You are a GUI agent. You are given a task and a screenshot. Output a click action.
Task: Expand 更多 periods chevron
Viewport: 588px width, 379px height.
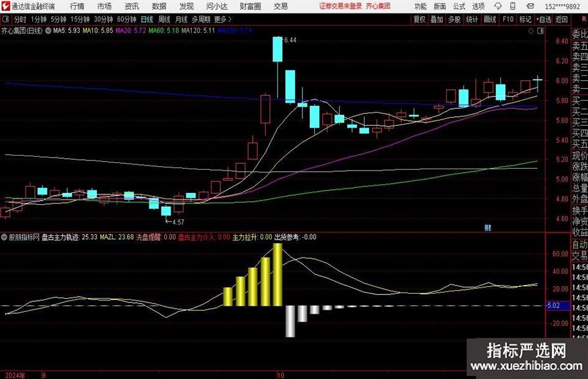click(230, 19)
